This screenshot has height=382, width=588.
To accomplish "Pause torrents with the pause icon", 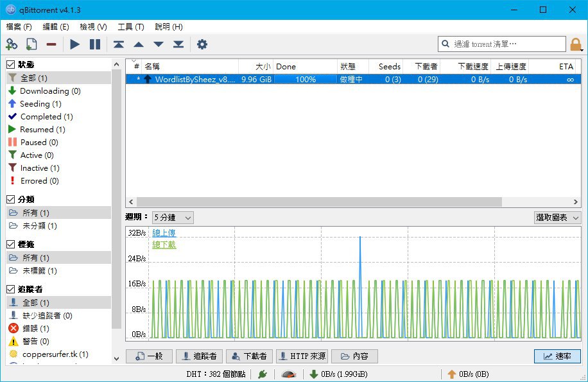I will [x=95, y=44].
